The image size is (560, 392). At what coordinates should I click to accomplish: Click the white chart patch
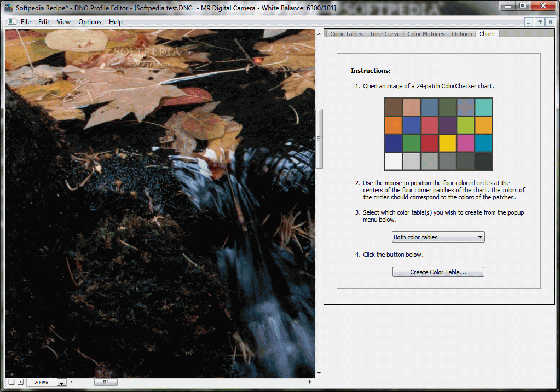click(393, 161)
